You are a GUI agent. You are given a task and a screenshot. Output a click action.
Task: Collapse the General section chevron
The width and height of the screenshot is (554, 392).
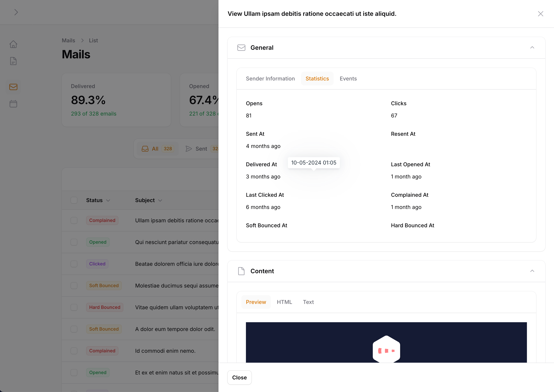coord(532,47)
